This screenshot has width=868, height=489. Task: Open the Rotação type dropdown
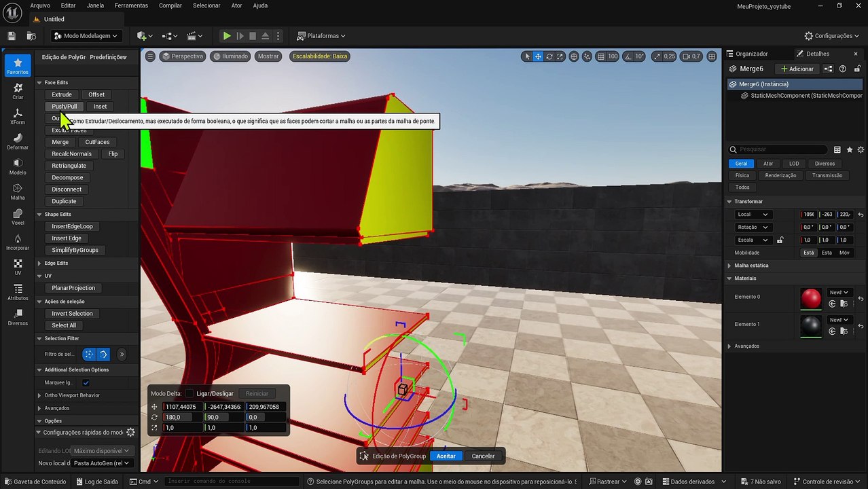(753, 227)
